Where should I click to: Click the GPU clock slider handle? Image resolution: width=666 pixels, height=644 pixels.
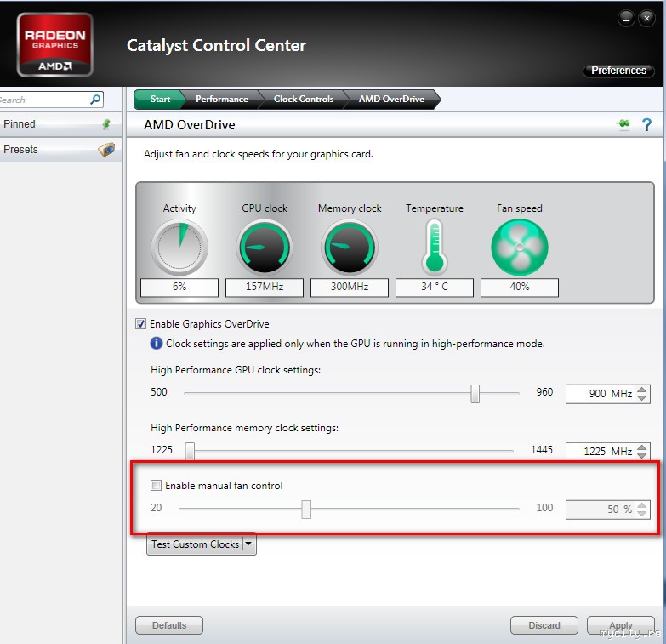(x=475, y=393)
